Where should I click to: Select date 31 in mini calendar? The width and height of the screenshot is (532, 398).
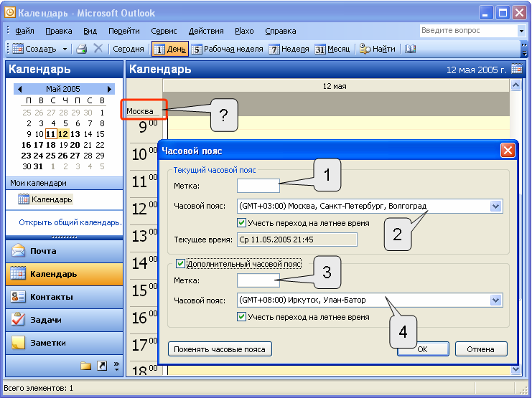tap(38, 166)
